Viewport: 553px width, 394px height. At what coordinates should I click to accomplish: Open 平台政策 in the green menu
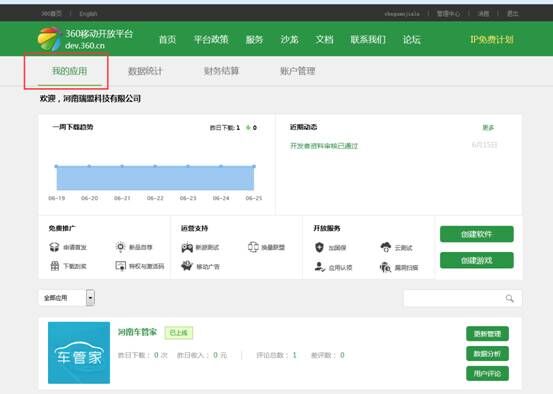coord(211,39)
